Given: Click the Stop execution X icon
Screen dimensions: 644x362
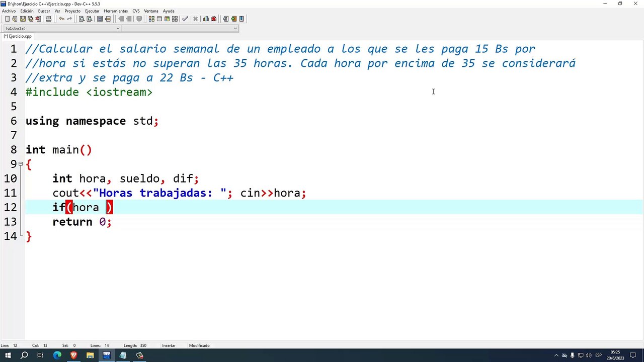Looking at the screenshot, I should pyautogui.click(x=195, y=19).
